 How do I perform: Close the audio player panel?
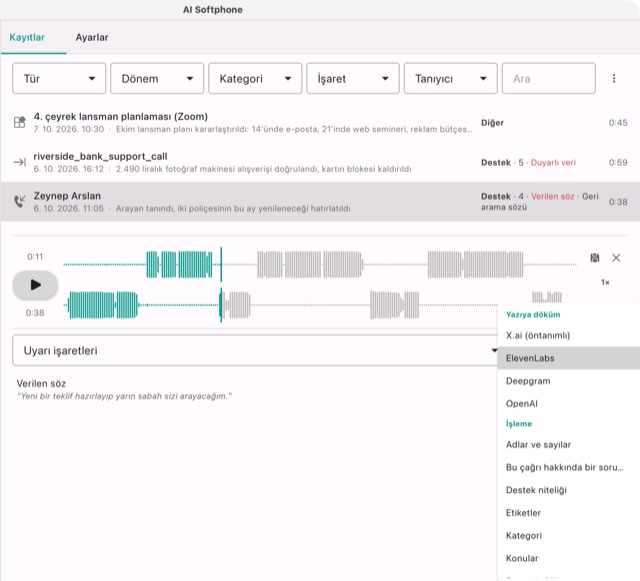pos(616,258)
